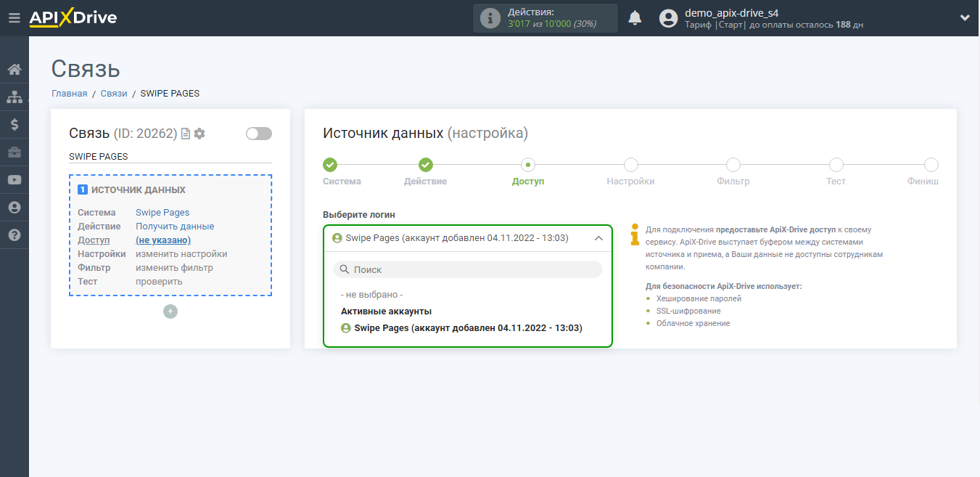Go to the Тест step
Screen dimensions: 980x477
pyautogui.click(x=836, y=165)
